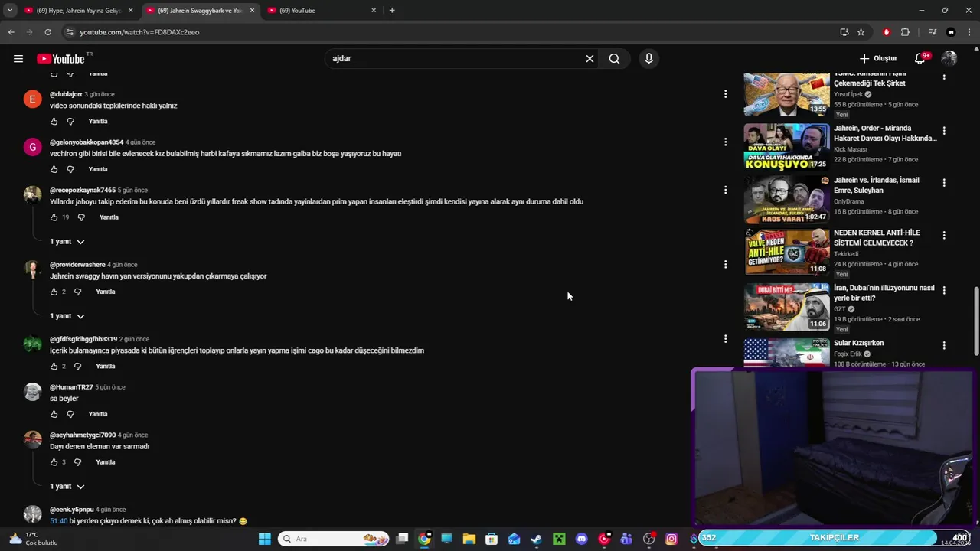Switch to 'Hype, Jahrein Yayına Geliyor' tab
The width and height of the screenshot is (980, 551).
click(79, 11)
